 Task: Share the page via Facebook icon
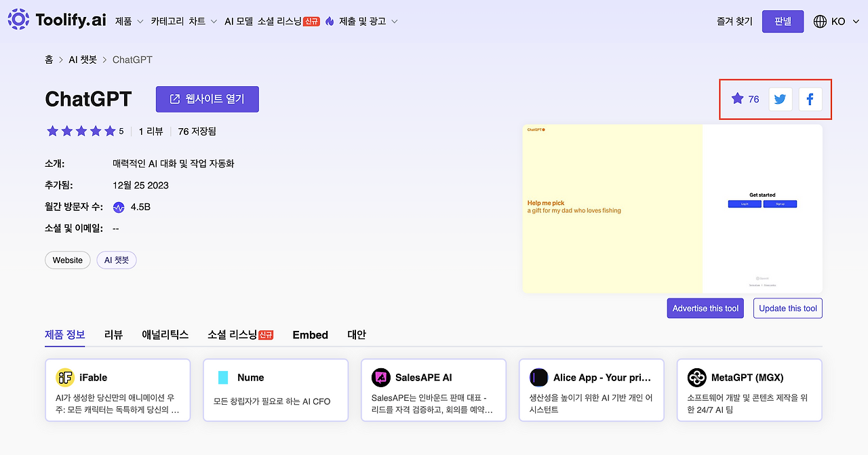(810, 99)
